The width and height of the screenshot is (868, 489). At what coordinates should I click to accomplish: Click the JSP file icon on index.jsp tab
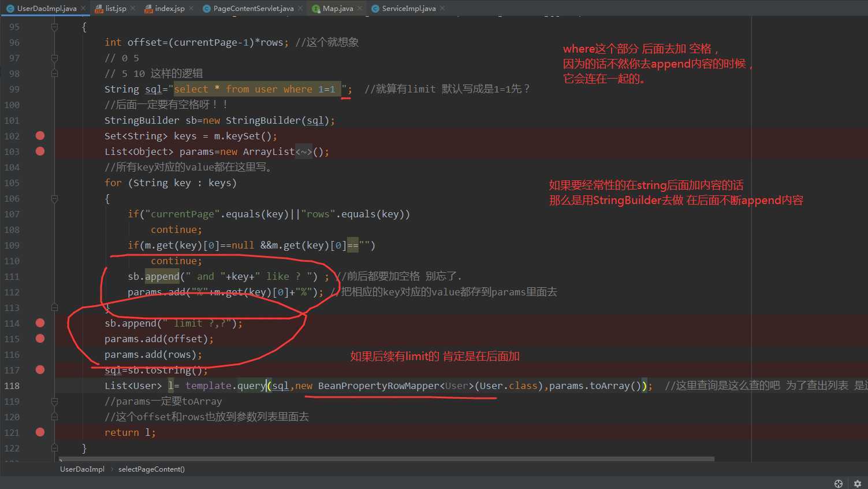point(148,9)
